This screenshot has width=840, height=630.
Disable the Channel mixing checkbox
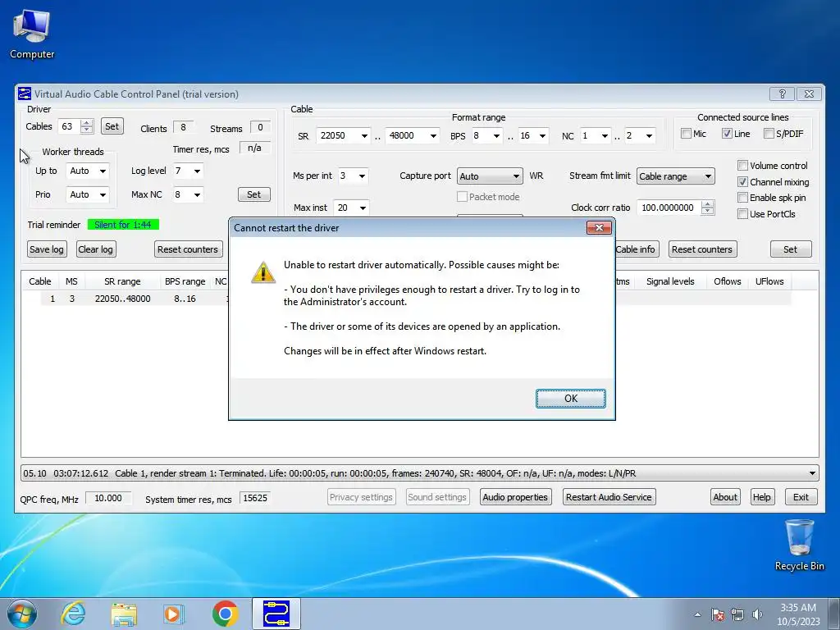tap(742, 182)
